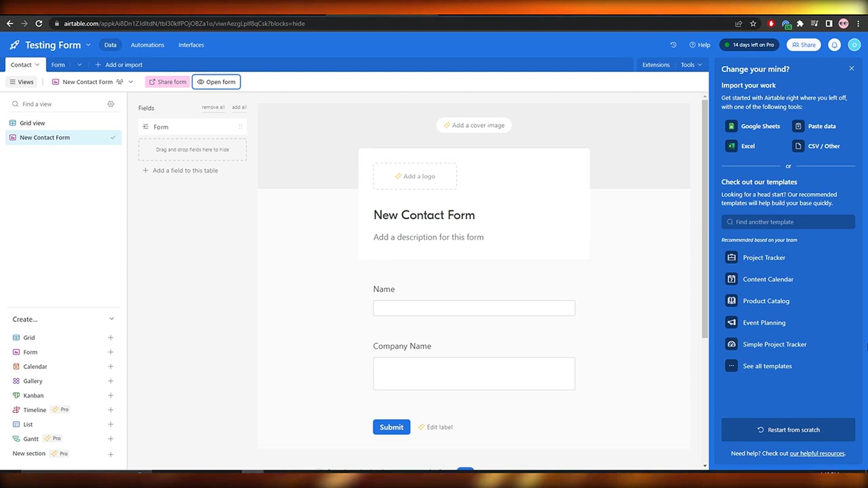Switch to Automations tab
The height and width of the screenshot is (488, 868).
click(147, 45)
